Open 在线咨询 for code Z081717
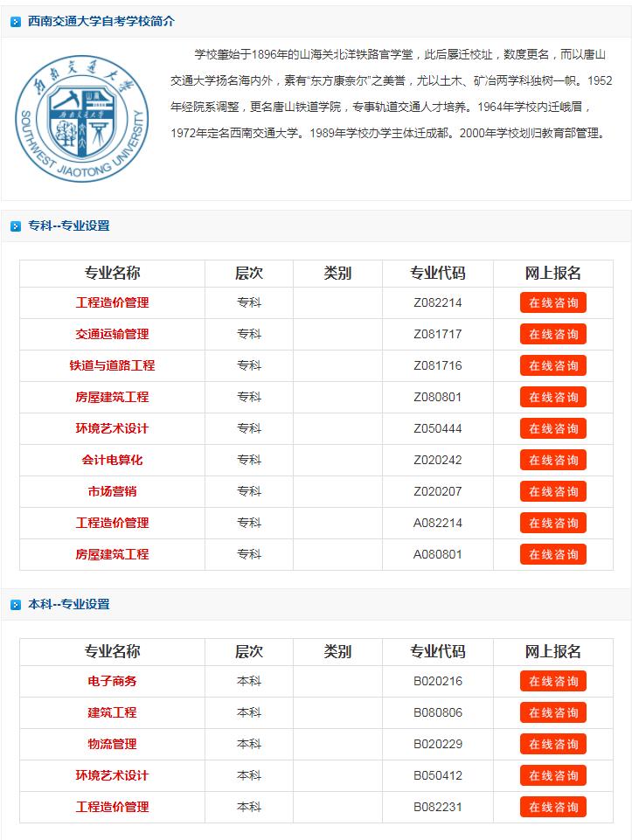This screenshot has height=840, width=632. (x=552, y=334)
